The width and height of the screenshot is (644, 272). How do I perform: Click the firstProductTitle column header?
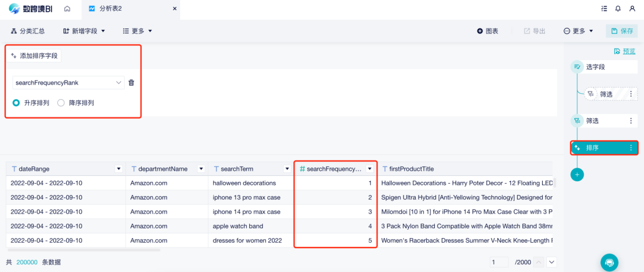click(465, 169)
